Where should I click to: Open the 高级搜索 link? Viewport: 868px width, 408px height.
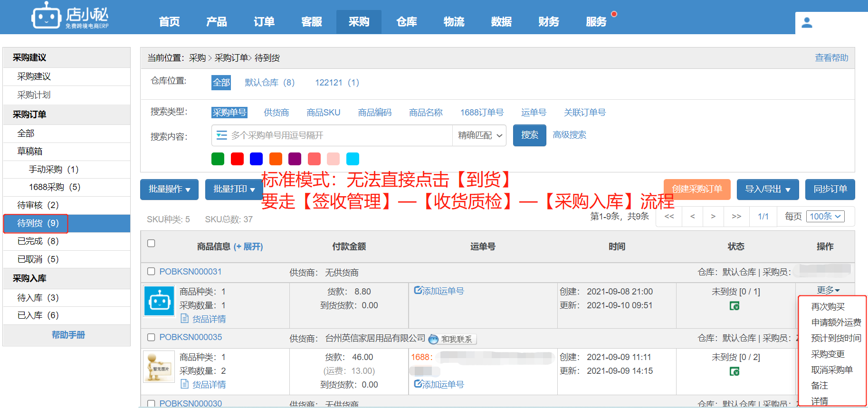pyautogui.click(x=569, y=135)
